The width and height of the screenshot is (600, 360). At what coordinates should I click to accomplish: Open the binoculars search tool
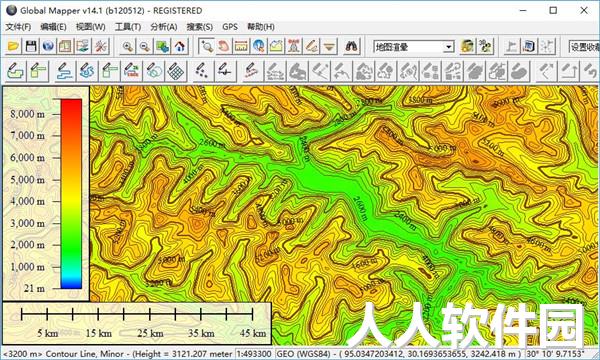pyautogui.click(x=351, y=47)
